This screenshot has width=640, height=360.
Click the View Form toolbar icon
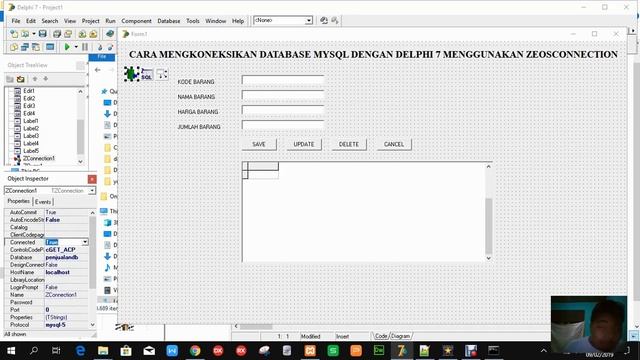25,47
